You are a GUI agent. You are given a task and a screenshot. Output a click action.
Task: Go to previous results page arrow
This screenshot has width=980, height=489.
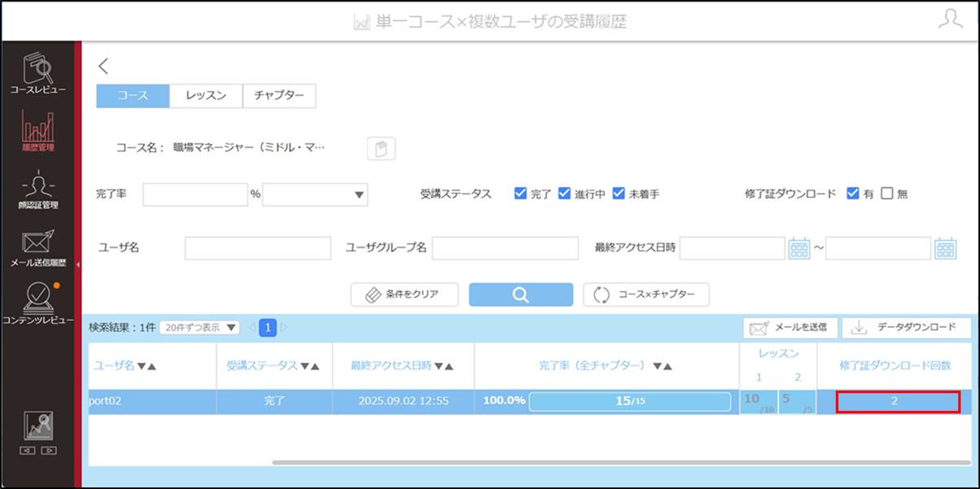tap(251, 328)
